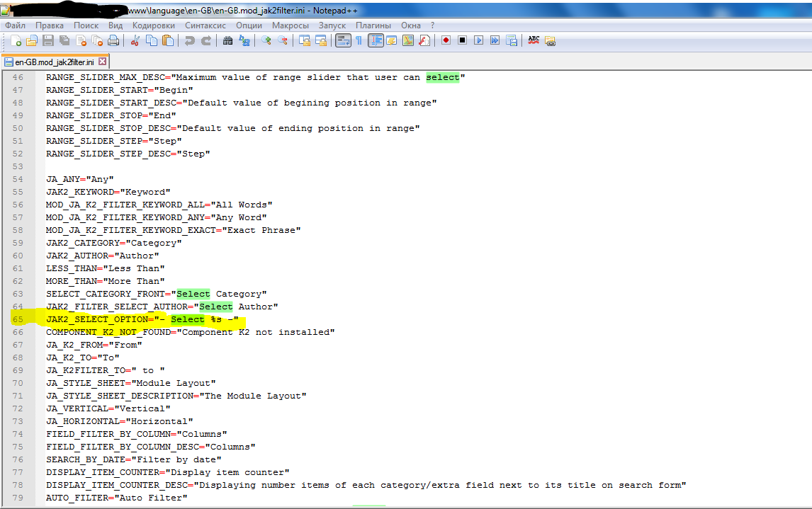Viewport: 812px width, 509px height.
Task: Toggle synchronized vertical scrolling icon
Action: tap(305, 40)
